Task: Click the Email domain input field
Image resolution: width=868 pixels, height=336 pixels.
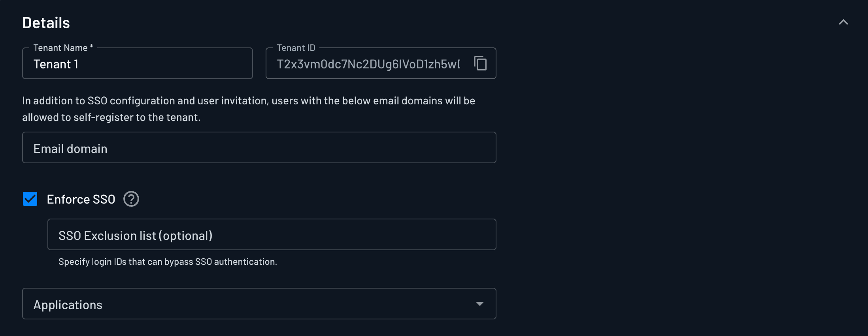Action: (x=259, y=148)
